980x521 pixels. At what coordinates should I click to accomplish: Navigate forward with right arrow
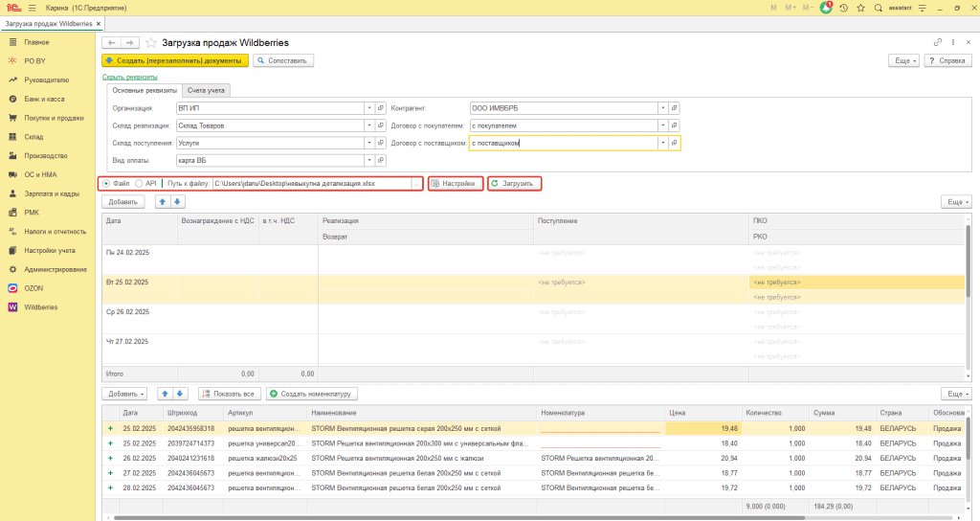(129, 42)
